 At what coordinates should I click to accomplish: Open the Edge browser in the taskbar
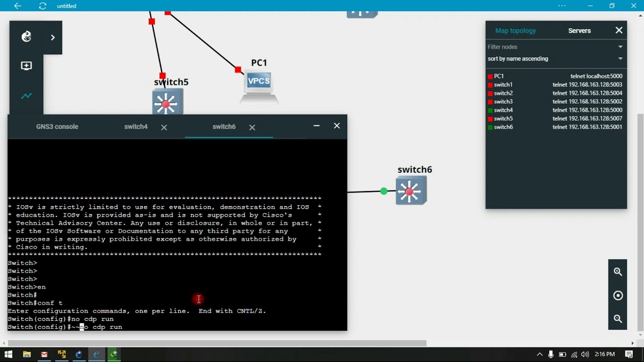click(x=96, y=354)
